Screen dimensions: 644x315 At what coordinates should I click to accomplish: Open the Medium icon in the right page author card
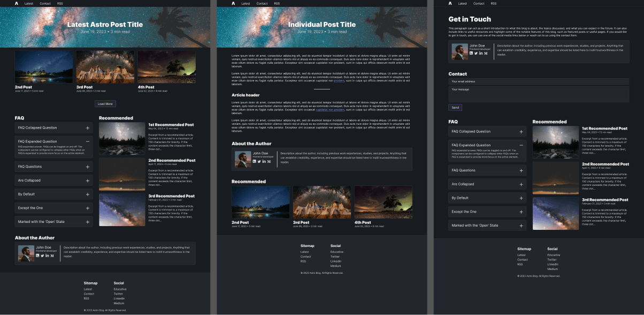[x=486, y=53]
